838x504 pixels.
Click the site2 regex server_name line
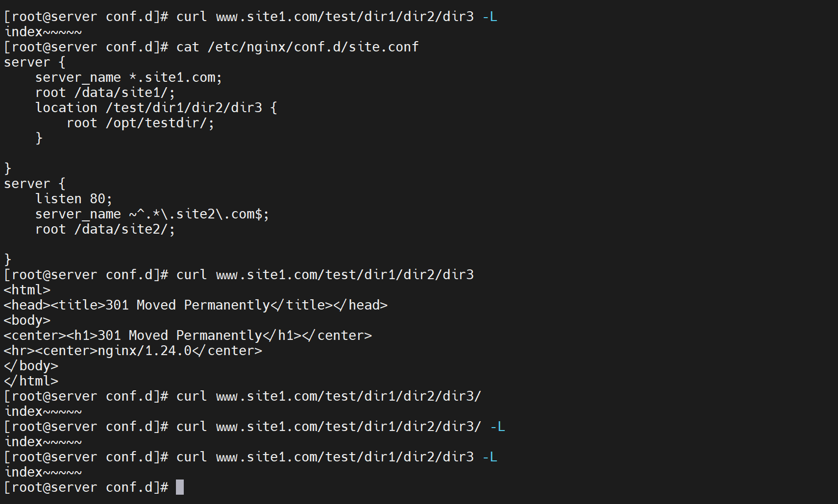(x=152, y=214)
